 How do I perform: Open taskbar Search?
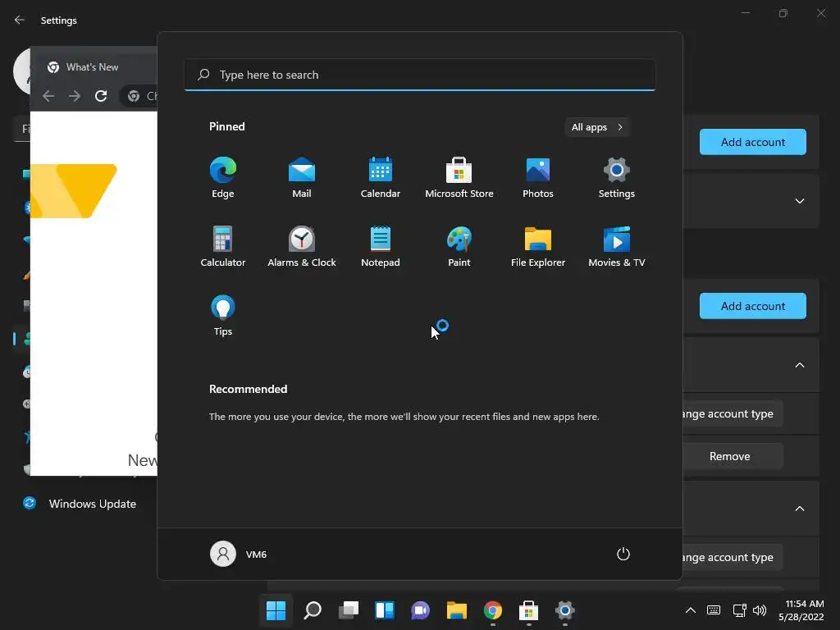pyautogui.click(x=313, y=610)
